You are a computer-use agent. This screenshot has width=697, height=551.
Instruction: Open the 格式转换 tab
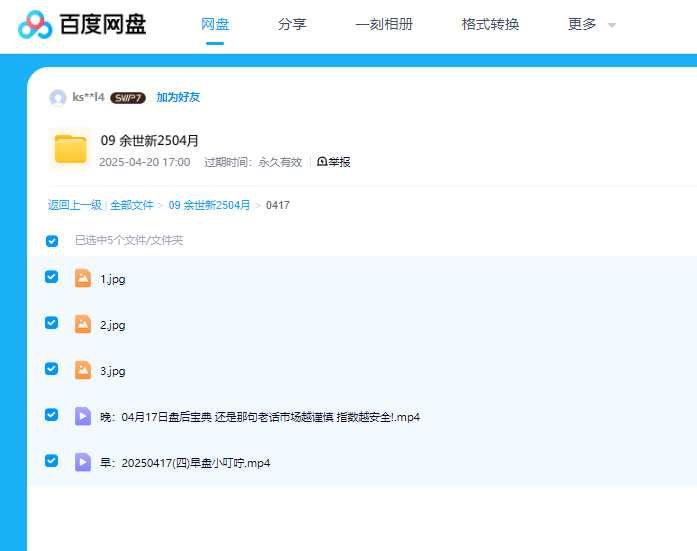(490, 25)
